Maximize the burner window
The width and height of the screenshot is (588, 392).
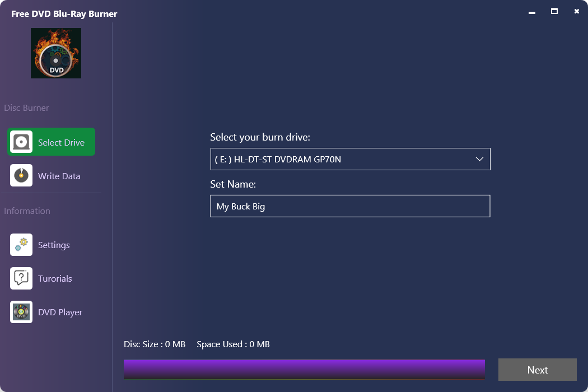tap(554, 11)
